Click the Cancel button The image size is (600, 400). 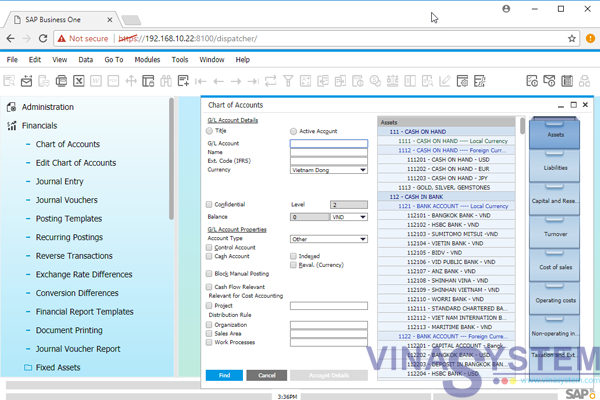pyautogui.click(x=261, y=375)
